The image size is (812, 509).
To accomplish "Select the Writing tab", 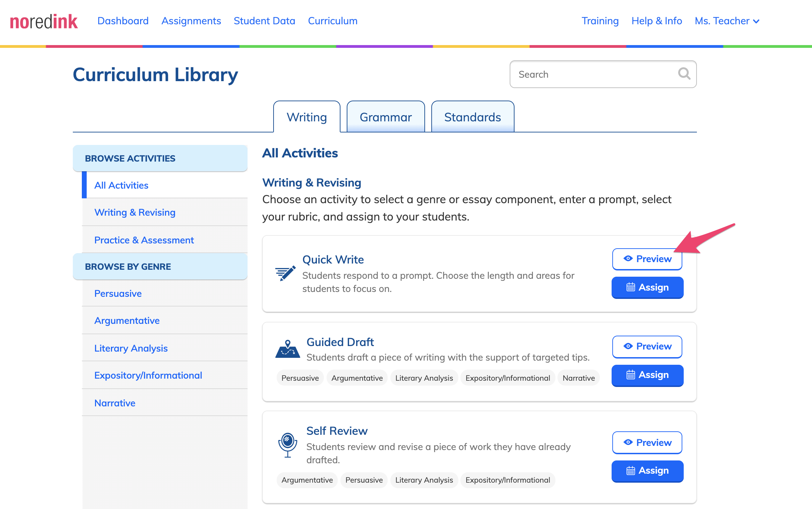I will (307, 117).
